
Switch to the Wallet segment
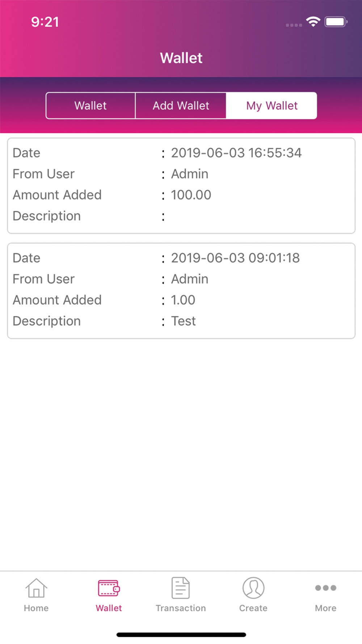pos(90,105)
